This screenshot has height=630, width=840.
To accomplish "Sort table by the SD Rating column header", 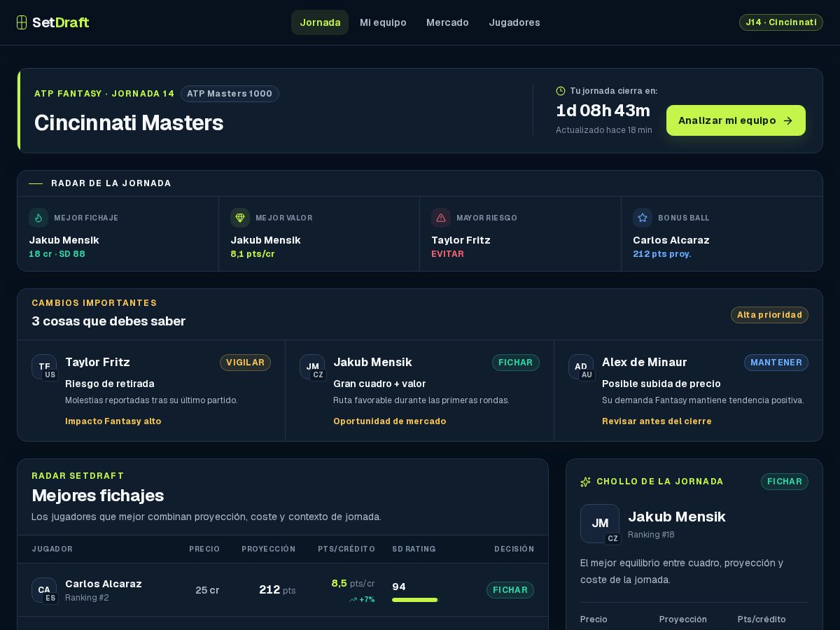I will click(x=414, y=549).
